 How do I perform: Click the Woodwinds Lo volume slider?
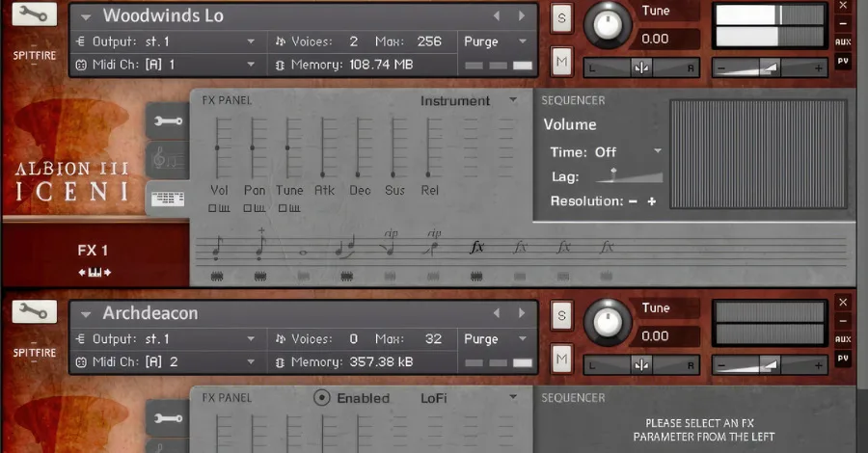770,68
